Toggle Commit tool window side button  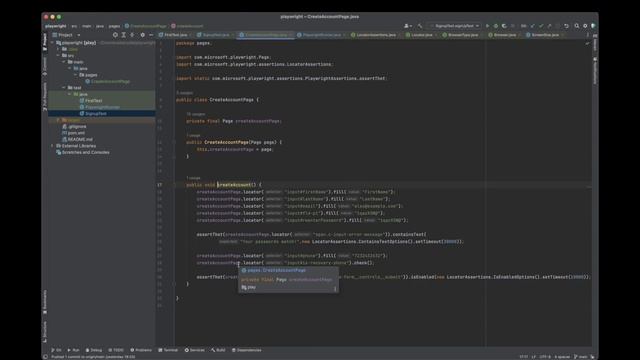tap(44, 66)
